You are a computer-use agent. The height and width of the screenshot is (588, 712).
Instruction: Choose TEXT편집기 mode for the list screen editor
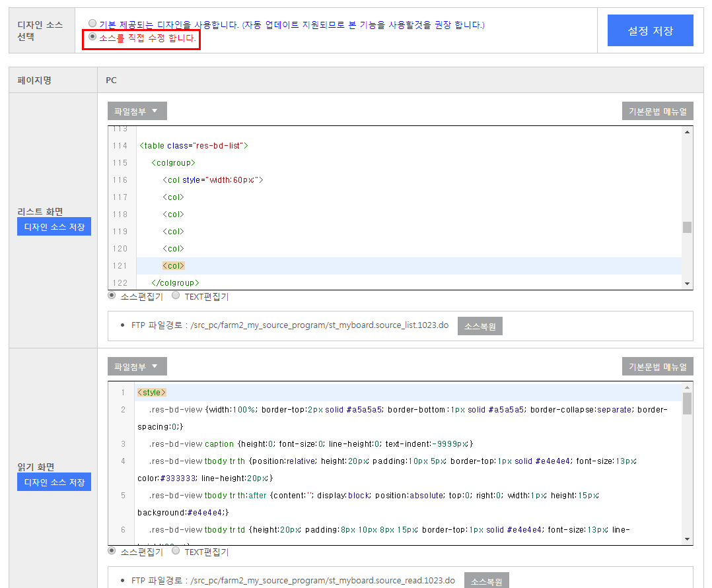click(x=176, y=296)
